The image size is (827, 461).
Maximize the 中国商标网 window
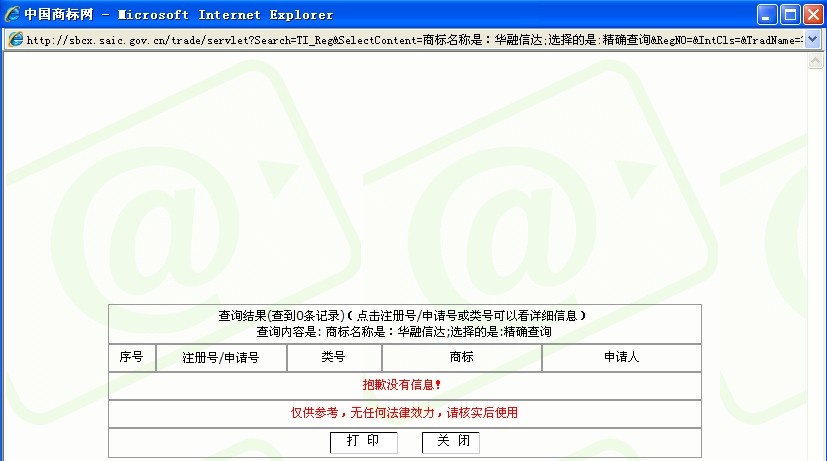[x=789, y=15]
